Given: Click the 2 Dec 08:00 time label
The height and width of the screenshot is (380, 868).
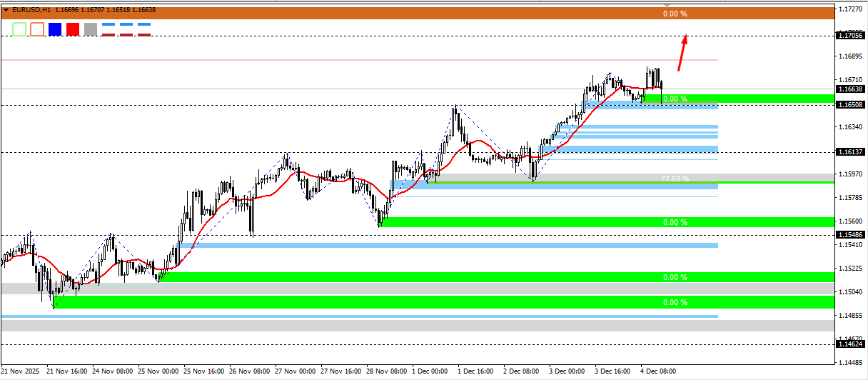Looking at the screenshot, I should (522, 372).
